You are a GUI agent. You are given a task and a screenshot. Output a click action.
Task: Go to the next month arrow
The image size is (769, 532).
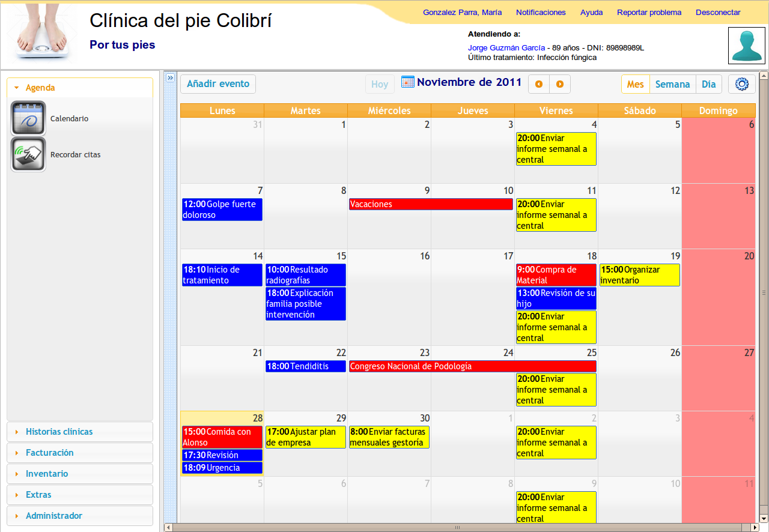tap(560, 84)
